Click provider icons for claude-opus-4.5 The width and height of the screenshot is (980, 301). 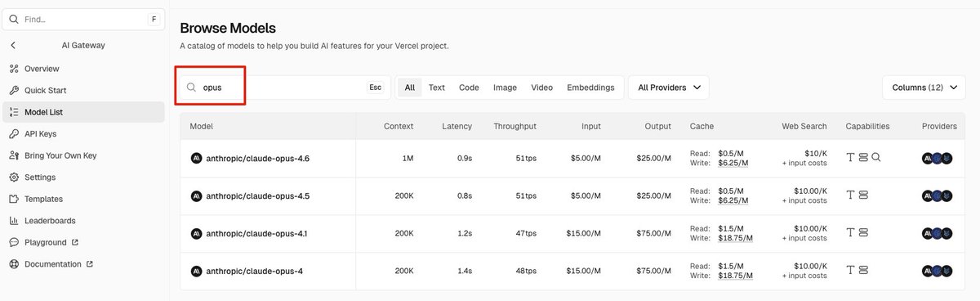[938, 195]
